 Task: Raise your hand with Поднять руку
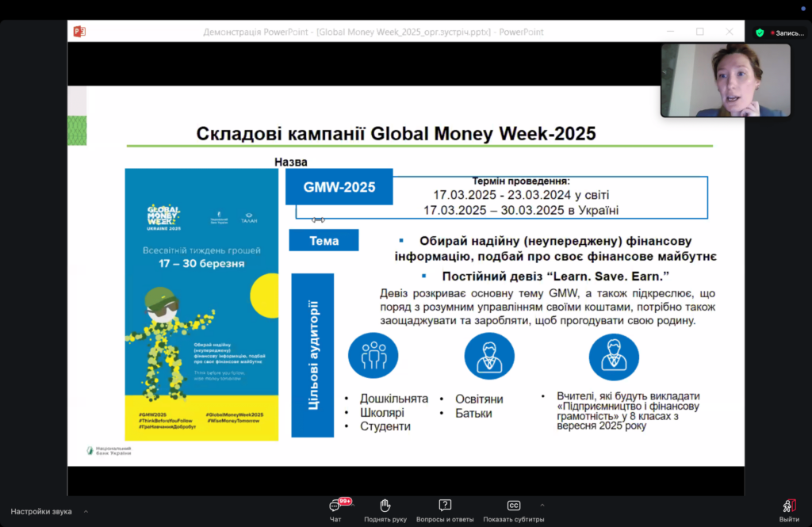(x=385, y=510)
